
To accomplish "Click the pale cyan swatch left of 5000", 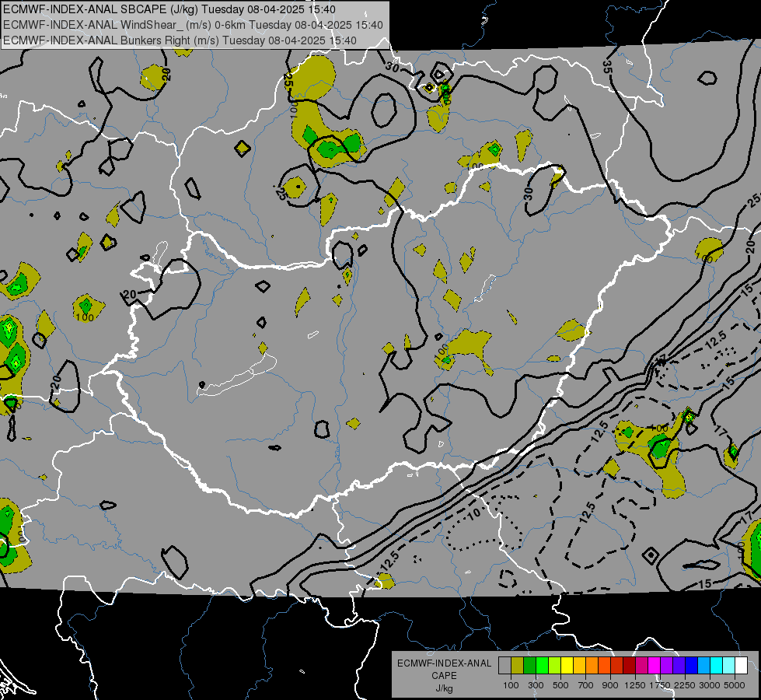I will coord(729,665).
